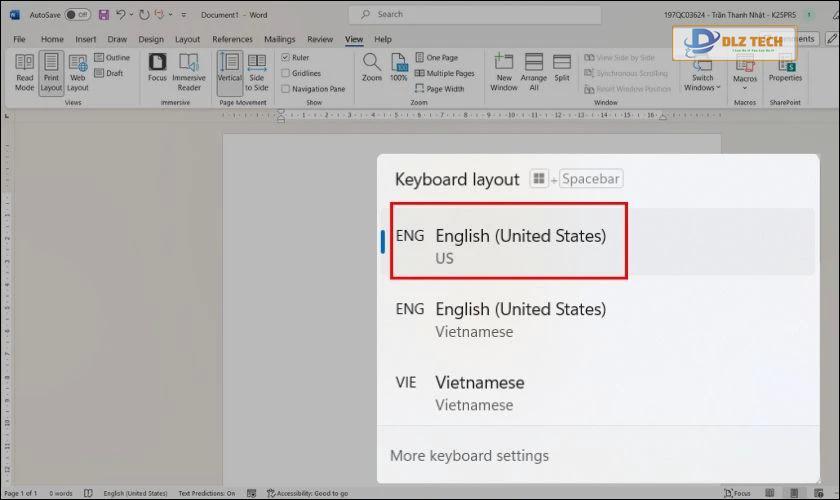Image resolution: width=840 pixels, height=500 pixels.
Task: Click the horizontal ruler indent marker
Action: [x=281, y=115]
